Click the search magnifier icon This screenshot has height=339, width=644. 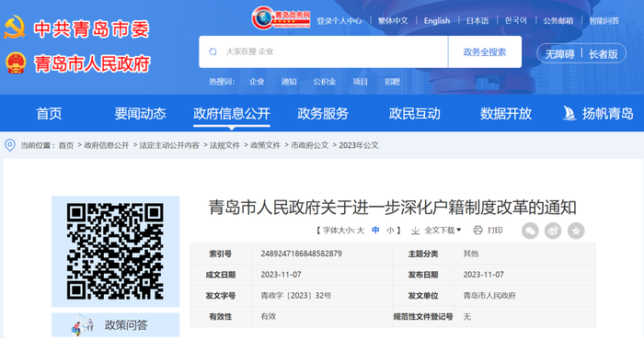[213, 51]
